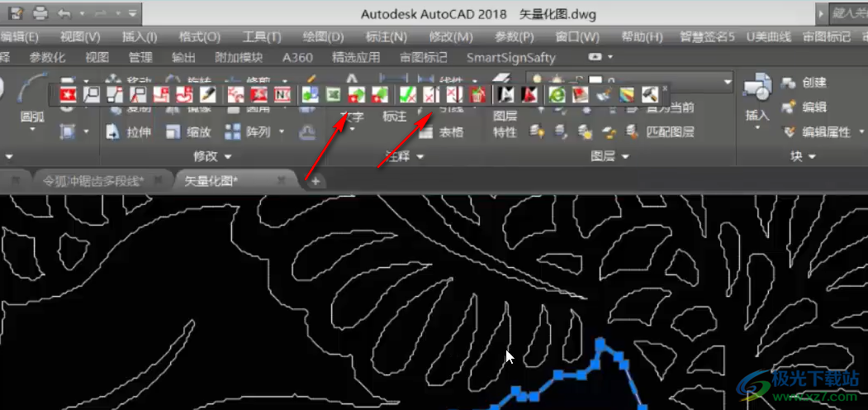868x410 pixels.
Task: Click the 创建 (Create block) button
Action: [x=804, y=83]
